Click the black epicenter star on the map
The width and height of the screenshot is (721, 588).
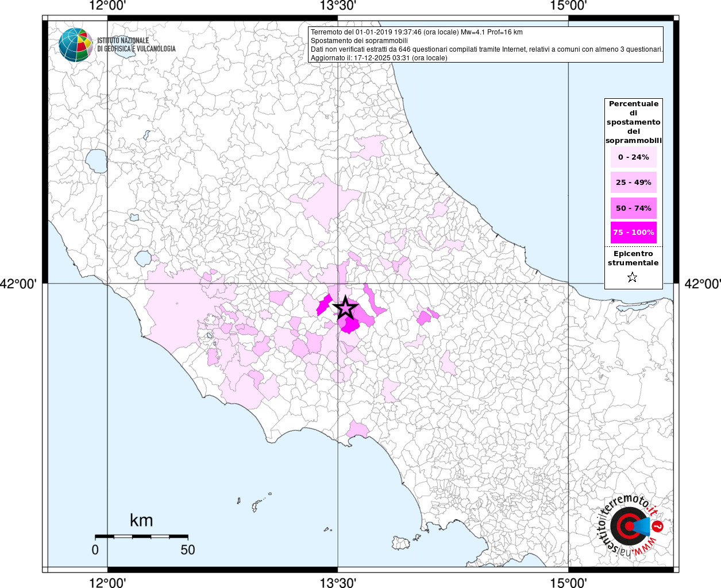coord(345,308)
